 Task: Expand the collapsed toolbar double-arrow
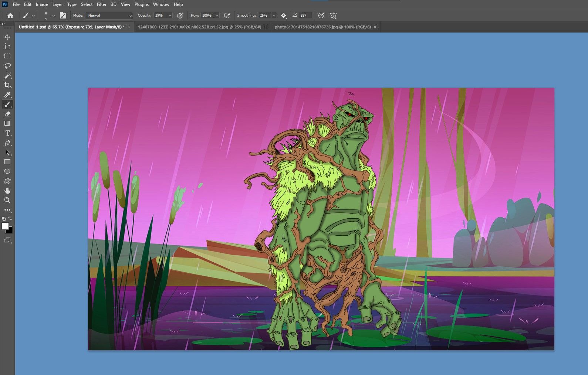pos(4,24)
